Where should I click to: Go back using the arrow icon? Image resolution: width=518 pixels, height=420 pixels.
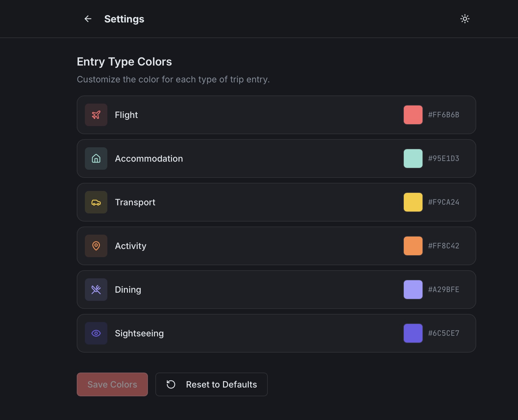(88, 19)
